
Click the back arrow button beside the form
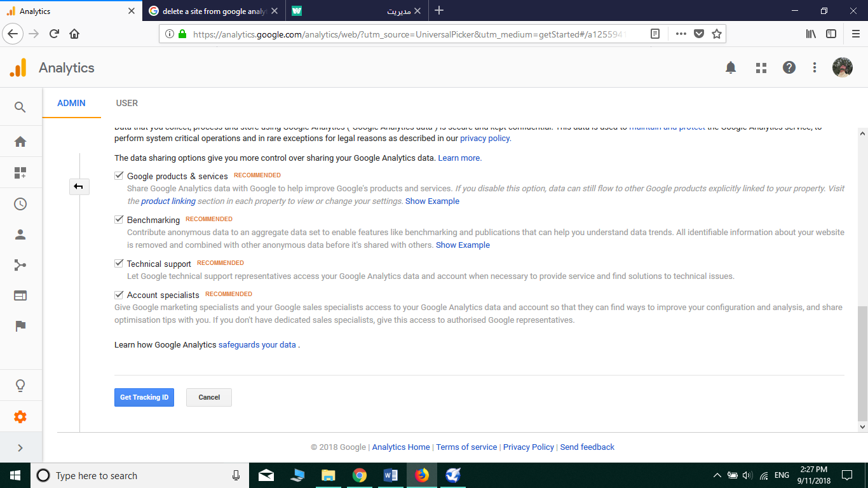coord(79,186)
